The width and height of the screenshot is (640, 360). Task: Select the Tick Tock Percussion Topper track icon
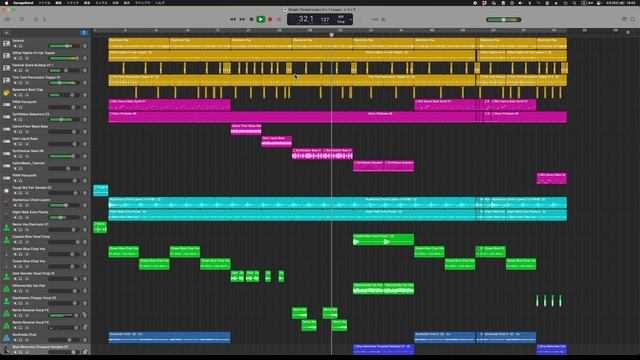click(x=6, y=80)
